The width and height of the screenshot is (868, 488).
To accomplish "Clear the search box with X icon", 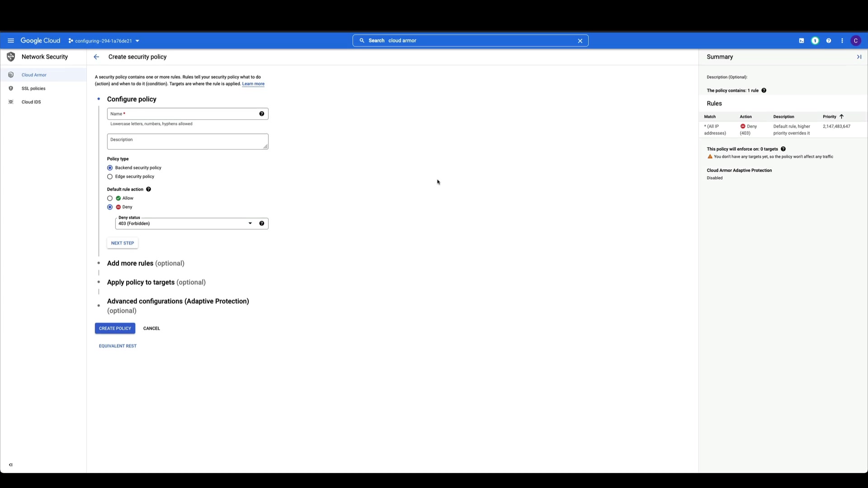I will click(580, 41).
